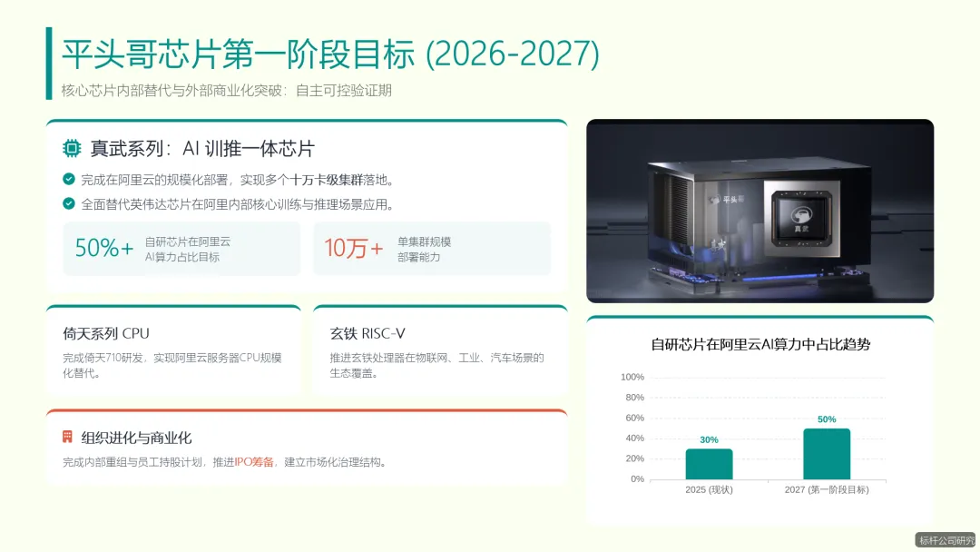Click the check icon before 完成在阿里云的规模化部署
This screenshot has height=552, width=980.
(x=69, y=180)
